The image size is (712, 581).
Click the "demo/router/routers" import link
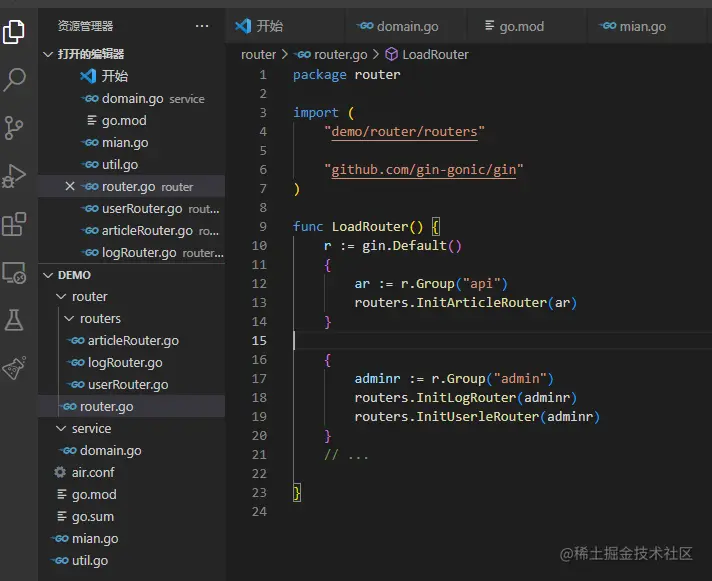(404, 132)
